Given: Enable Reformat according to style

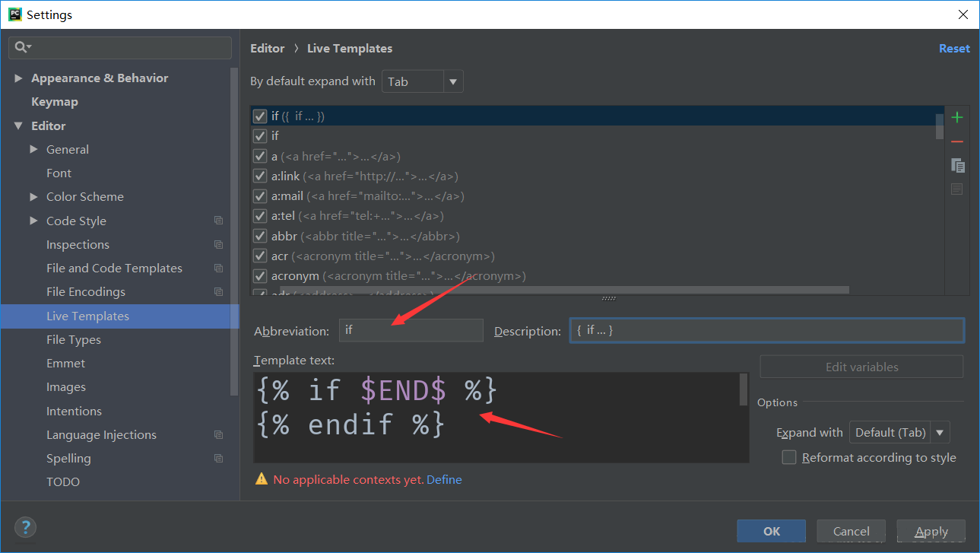Looking at the screenshot, I should [789, 457].
